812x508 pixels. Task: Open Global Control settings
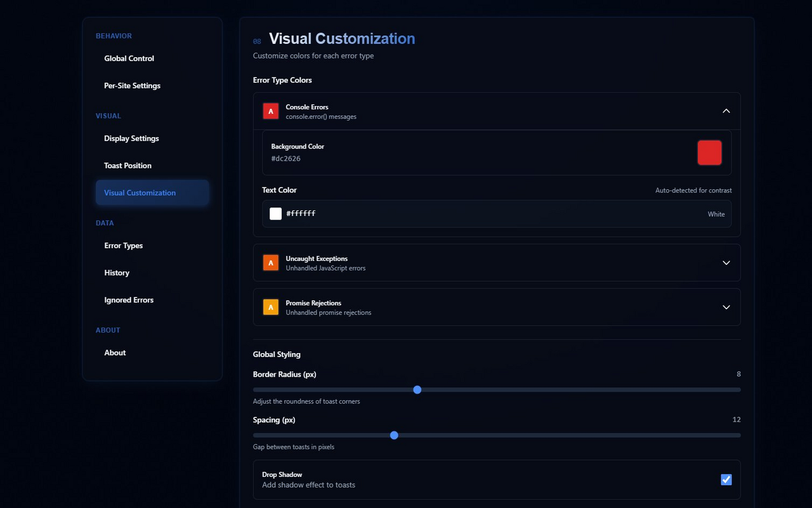point(129,58)
